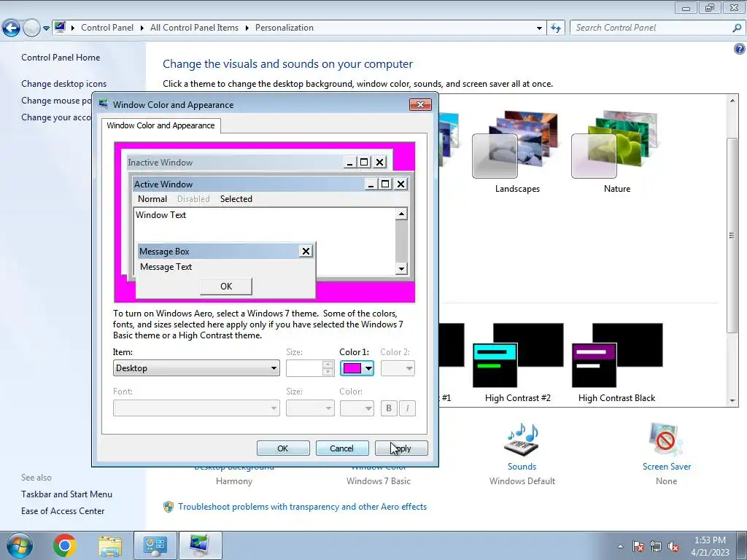Image resolution: width=747 pixels, height=560 pixels.
Task: Click the Control Panel taskbar button
Action: click(155, 545)
